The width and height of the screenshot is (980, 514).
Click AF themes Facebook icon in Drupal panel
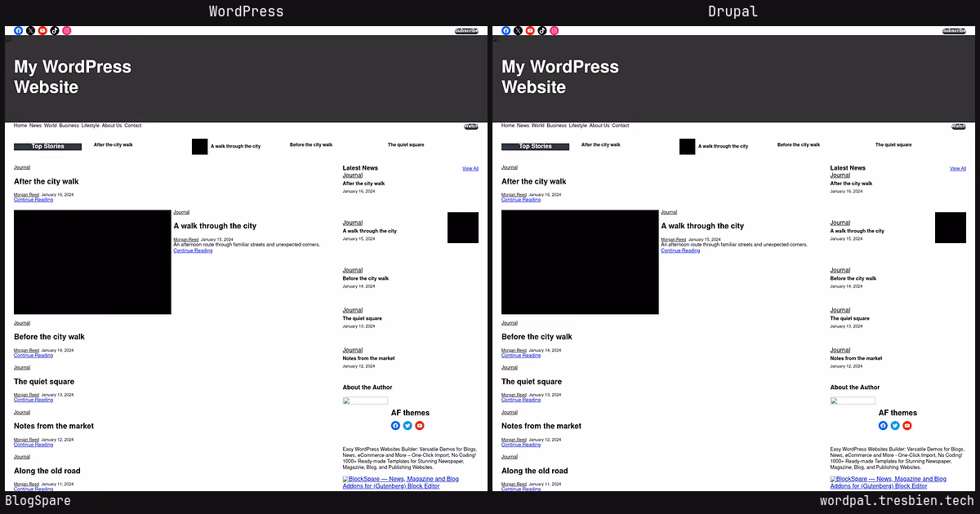[x=883, y=426]
